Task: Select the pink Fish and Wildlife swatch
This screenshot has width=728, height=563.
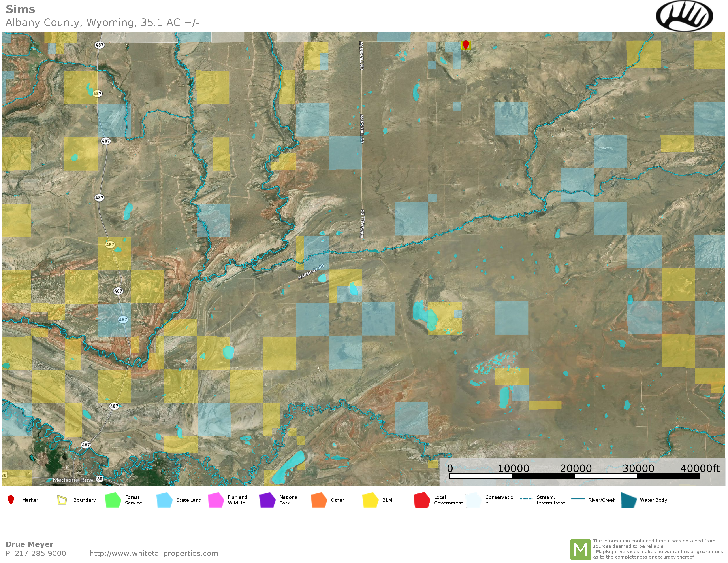Action: (x=216, y=500)
